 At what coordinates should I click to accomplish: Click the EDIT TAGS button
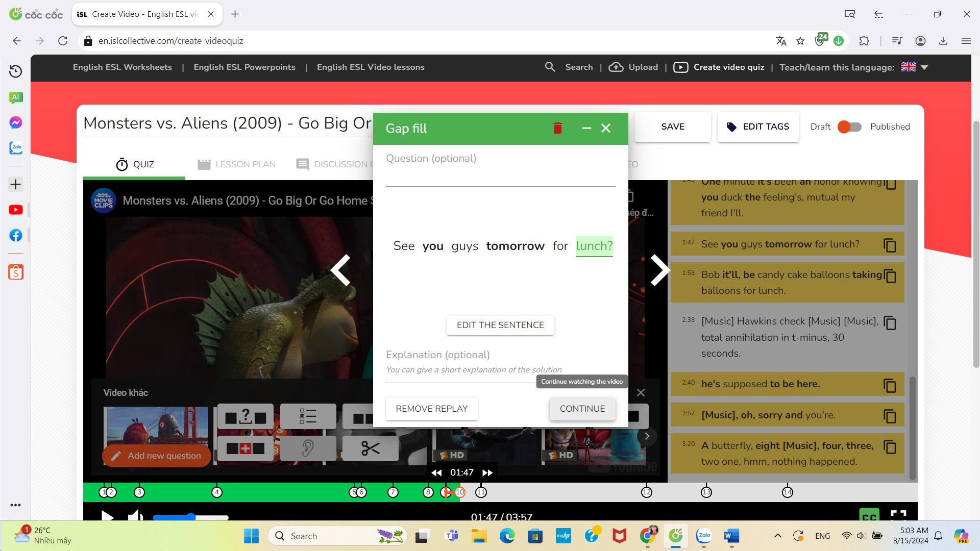pos(758,127)
